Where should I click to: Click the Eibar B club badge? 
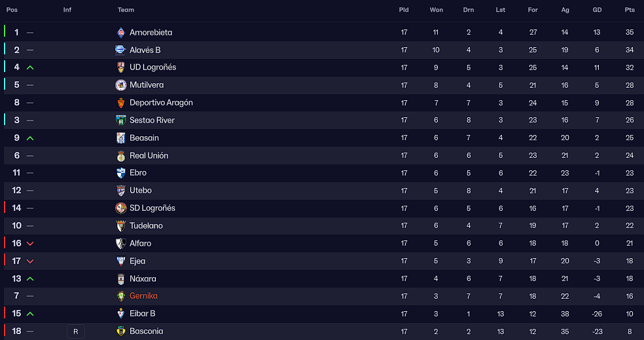(120, 314)
